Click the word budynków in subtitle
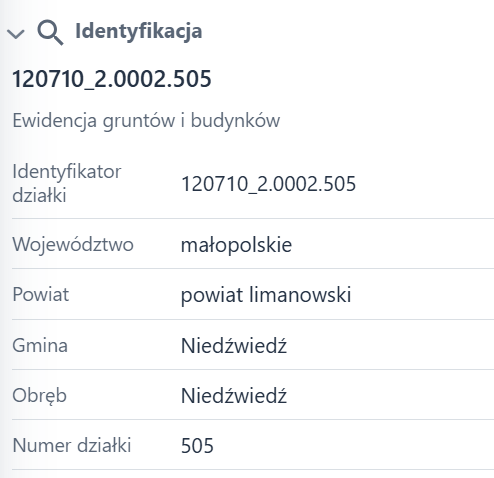The width and height of the screenshot is (494, 478). click(235, 120)
